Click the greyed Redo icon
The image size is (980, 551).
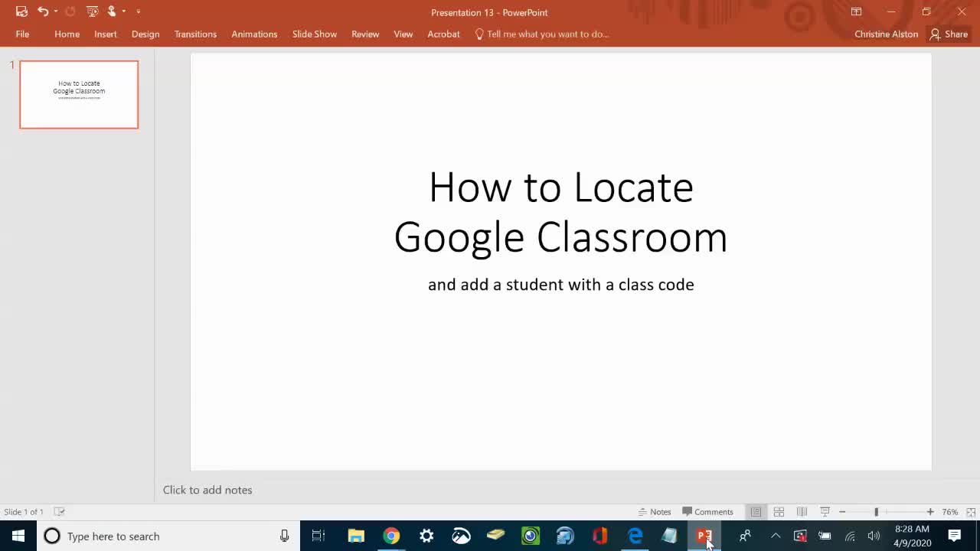click(70, 11)
